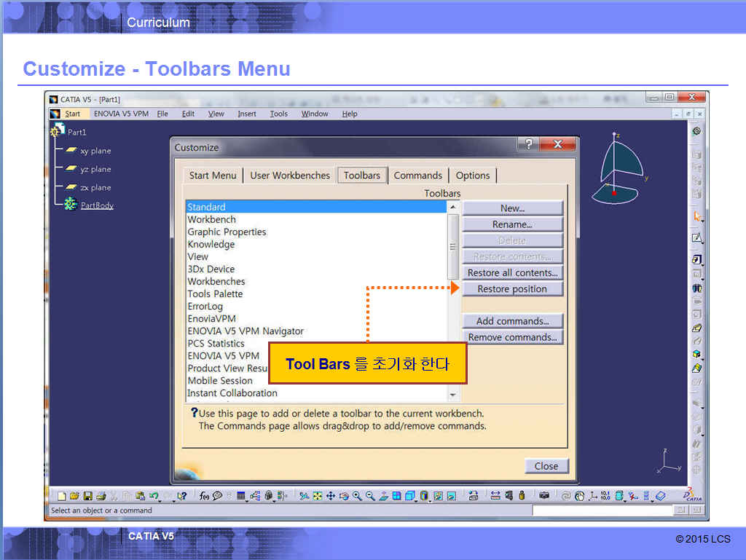This screenshot has height=560, width=746.
Task: Click the Print icon in bottom toolbar
Action: [101, 496]
